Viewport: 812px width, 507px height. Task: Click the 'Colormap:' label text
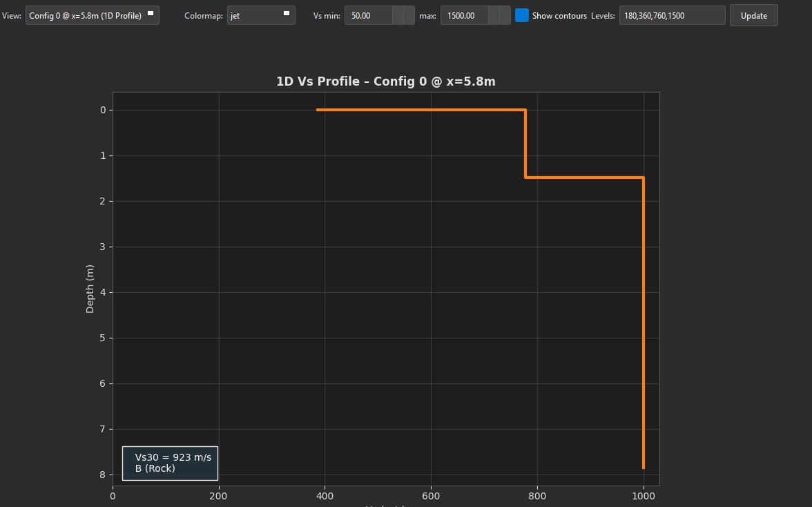point(204,15)
